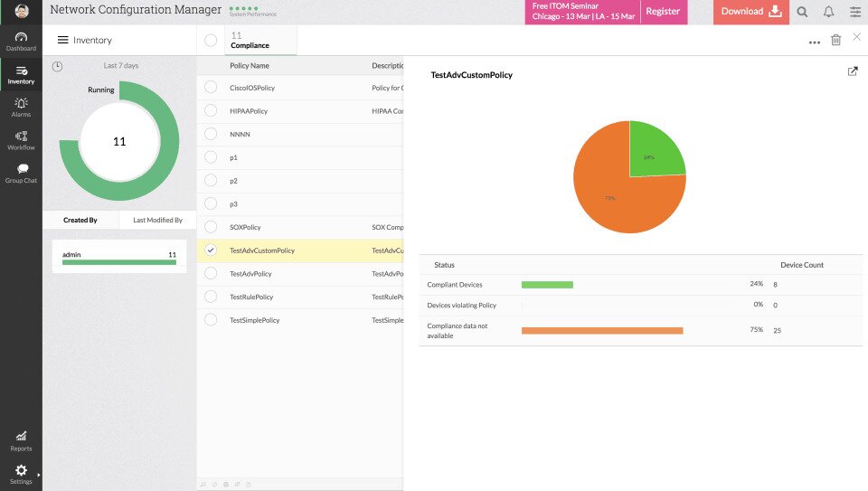
Task: Click the Register seminar button
Action: [x=663, y=12]
